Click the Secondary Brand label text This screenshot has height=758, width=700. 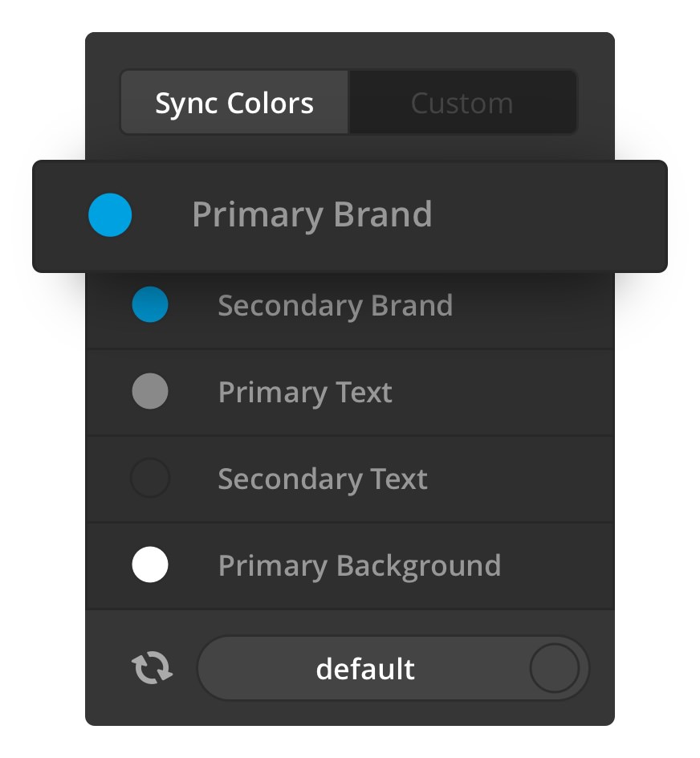pos(335,306)
